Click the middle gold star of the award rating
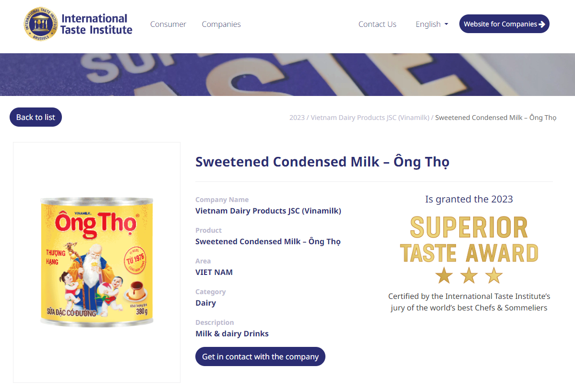This screenshot has height=392, width=575. tap(469, 276)
